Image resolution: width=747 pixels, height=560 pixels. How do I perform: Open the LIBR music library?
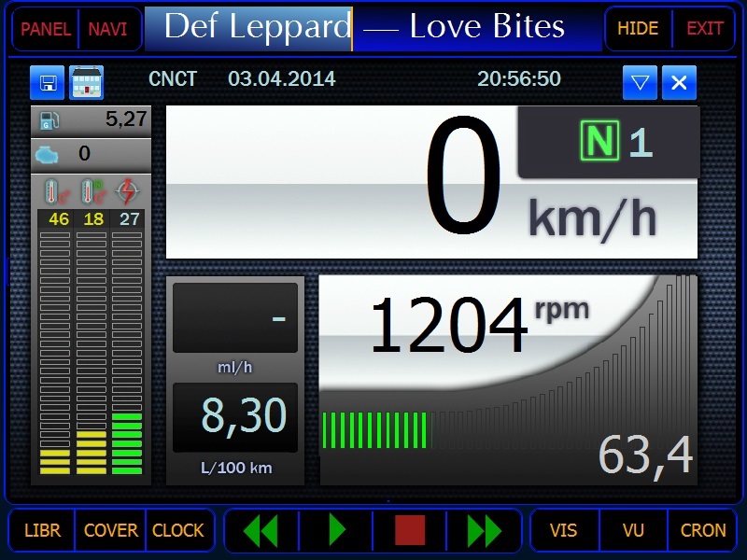(42, 530)
